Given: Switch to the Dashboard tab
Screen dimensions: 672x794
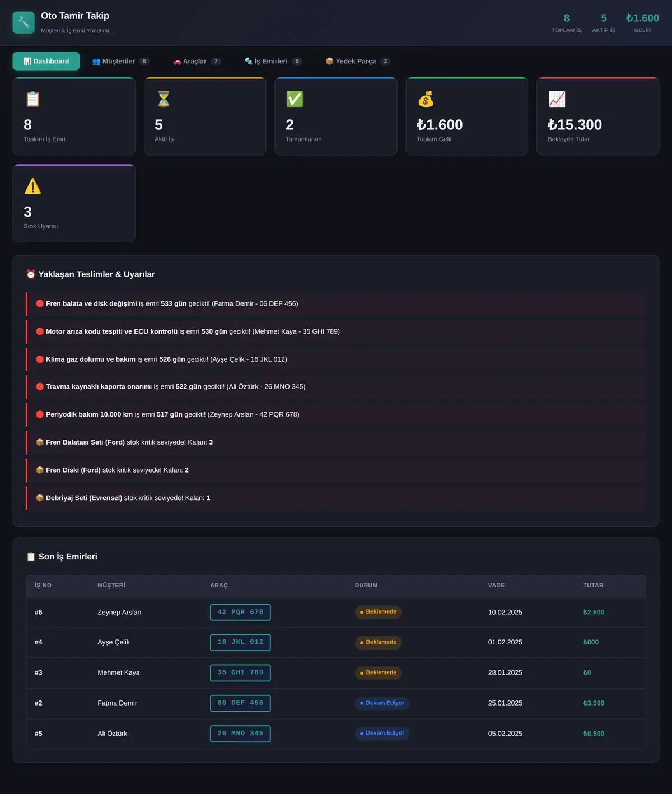Looking at the screenshot, I should 46,61.
